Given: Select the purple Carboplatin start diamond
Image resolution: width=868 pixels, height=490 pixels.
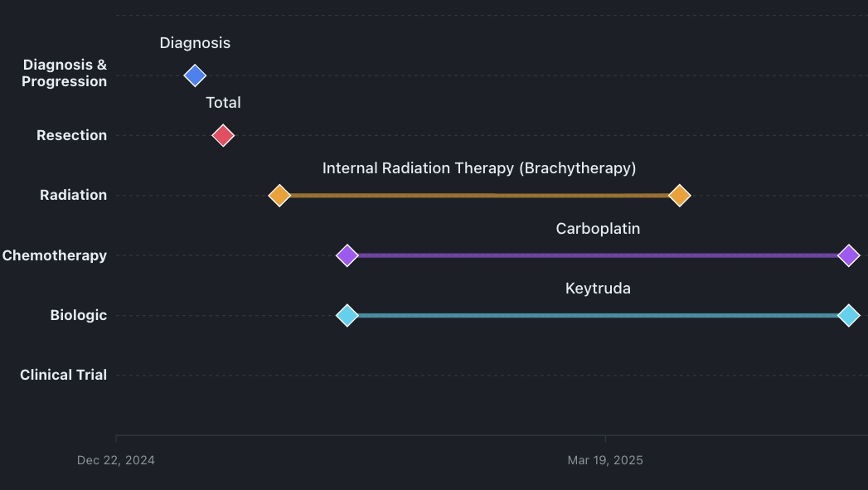Looking at the screenshot, I should (347, 255).
